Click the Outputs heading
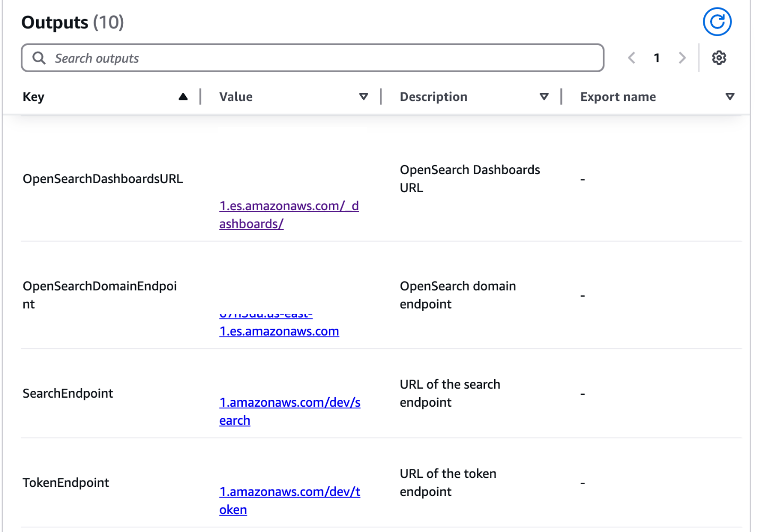The height and width of the screenshot is (532, 758). click(55, 22)
